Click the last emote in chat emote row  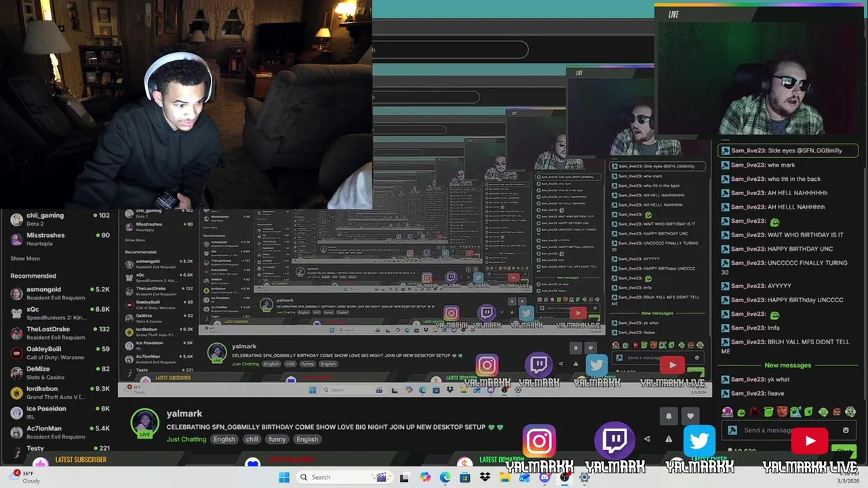click(850, 411)
